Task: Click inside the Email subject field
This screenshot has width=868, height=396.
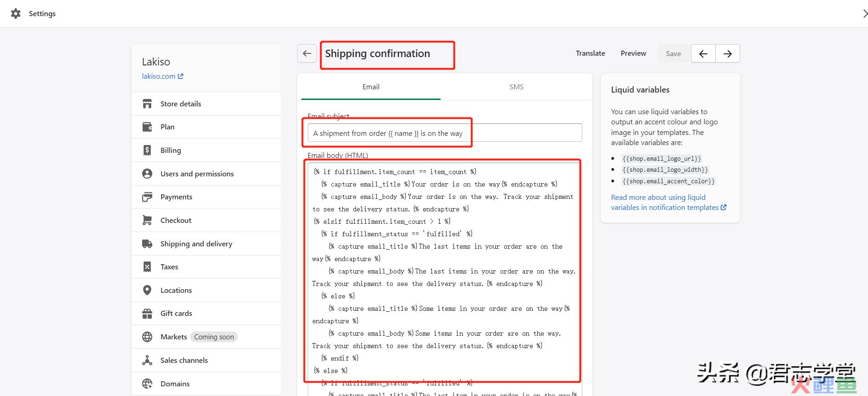Action: coord(445,133)
